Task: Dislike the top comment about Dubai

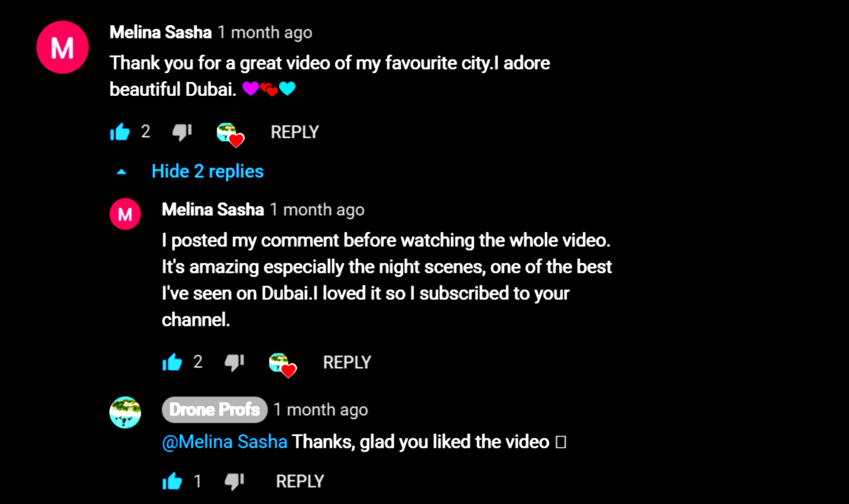Action: pyautogui.click(x=182, y=132)
